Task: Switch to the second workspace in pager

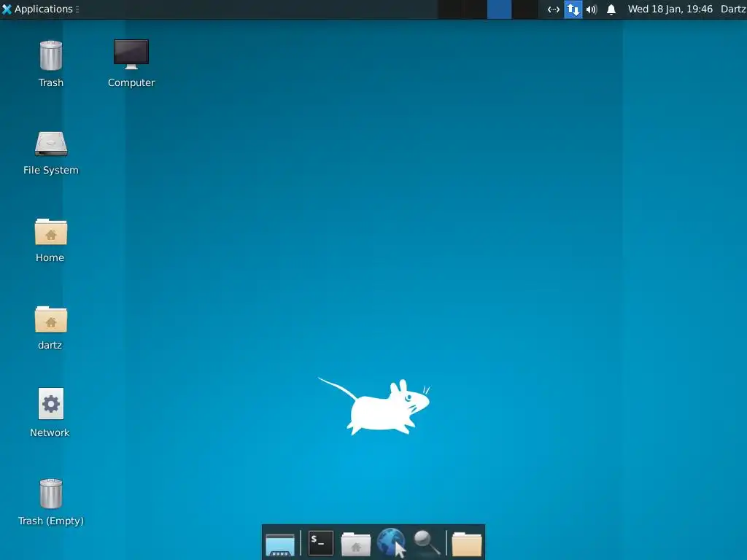Action: click(x=474, y=9)
